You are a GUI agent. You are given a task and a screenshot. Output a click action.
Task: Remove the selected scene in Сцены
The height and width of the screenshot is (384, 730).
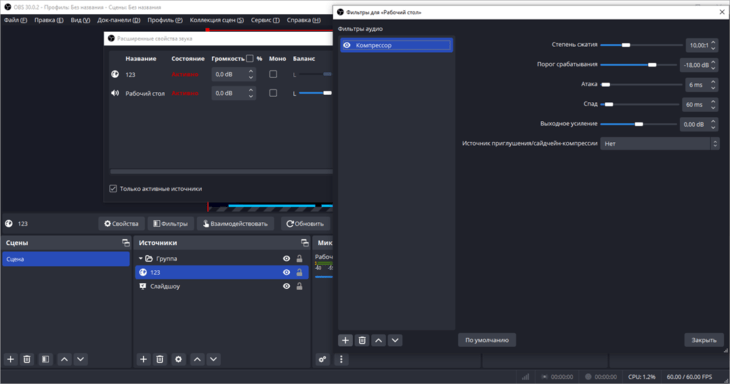27,359
